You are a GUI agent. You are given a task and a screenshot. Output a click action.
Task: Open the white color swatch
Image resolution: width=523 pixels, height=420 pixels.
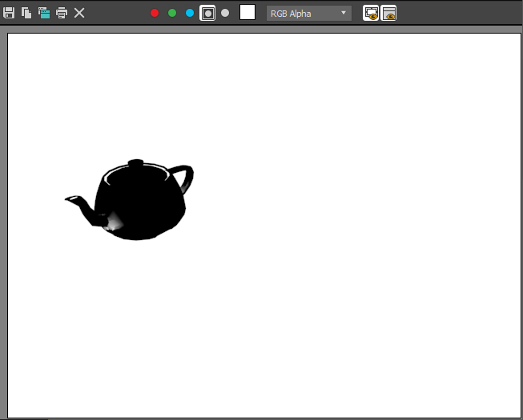tap(247, 12)
